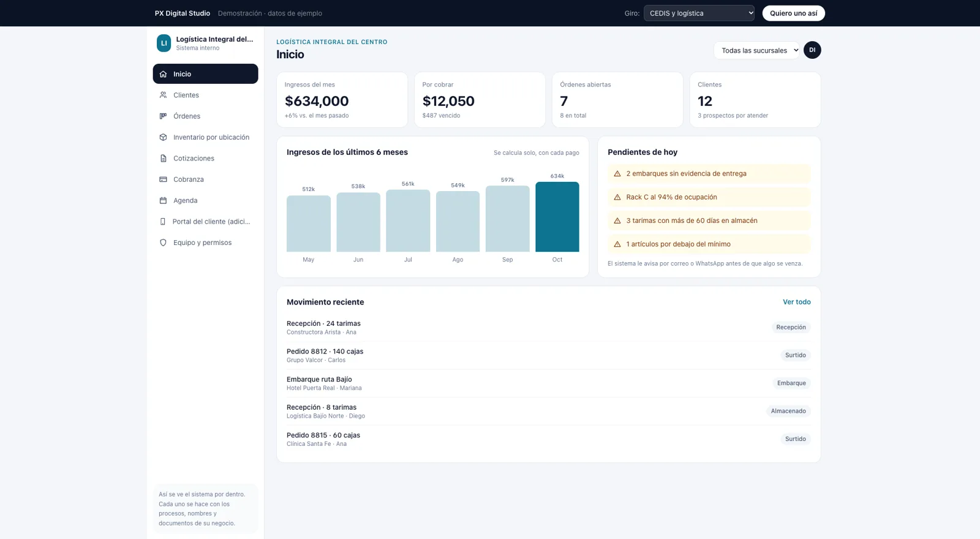Open Equipo y permisos section

tap(205, 243)
